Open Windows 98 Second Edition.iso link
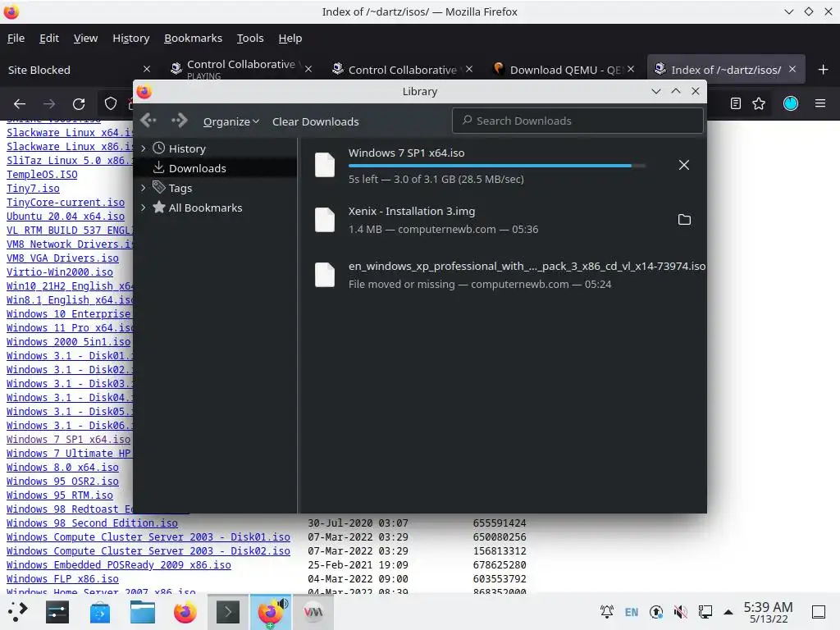This screenshot has height=630, width=840. pyautogui.click(x=92, y=523)
